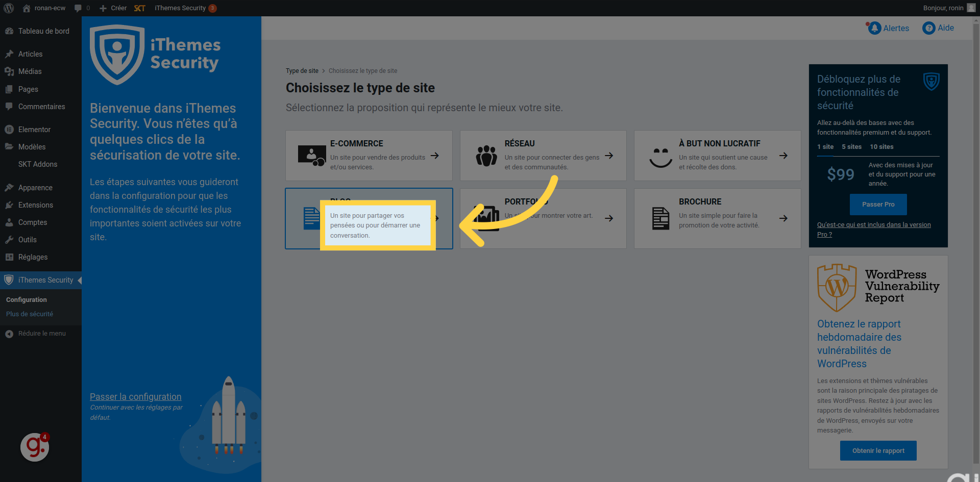Select the 5 sites pricing tab

(x=852, y=147)
